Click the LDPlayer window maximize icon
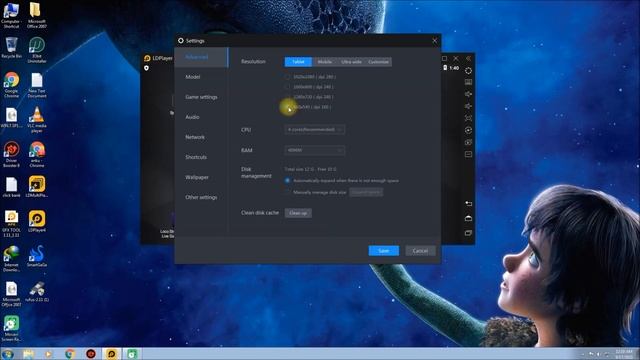The height and width of the screenshot is (360, 640). 444,58
